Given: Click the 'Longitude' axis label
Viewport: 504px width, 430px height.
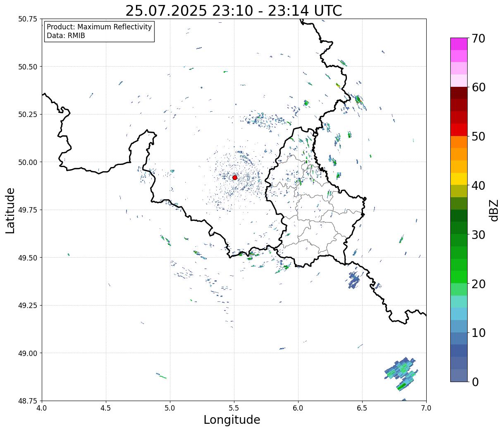Looking at the screenshot, I should pyautogui.click(x=232, y=420).
